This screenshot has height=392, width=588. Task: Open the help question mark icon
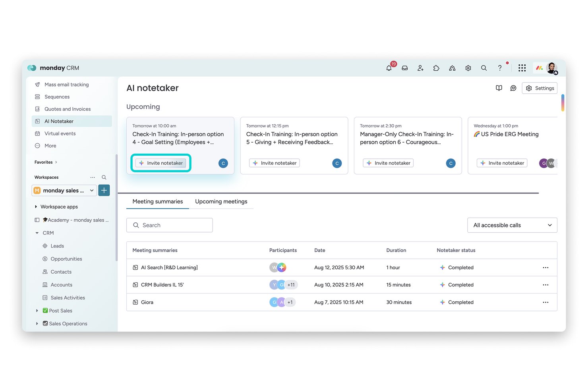500,68
